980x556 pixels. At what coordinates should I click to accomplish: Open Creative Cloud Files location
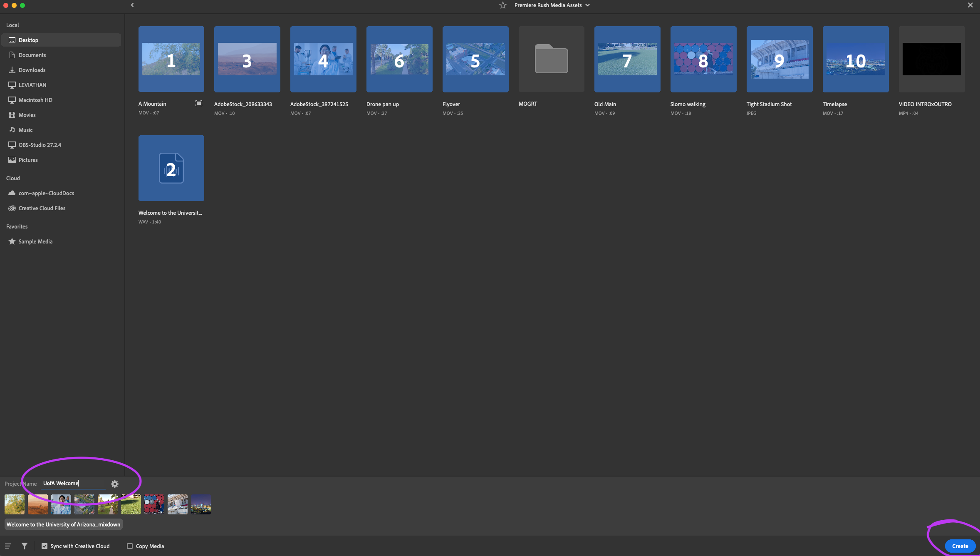click(42, 208)
